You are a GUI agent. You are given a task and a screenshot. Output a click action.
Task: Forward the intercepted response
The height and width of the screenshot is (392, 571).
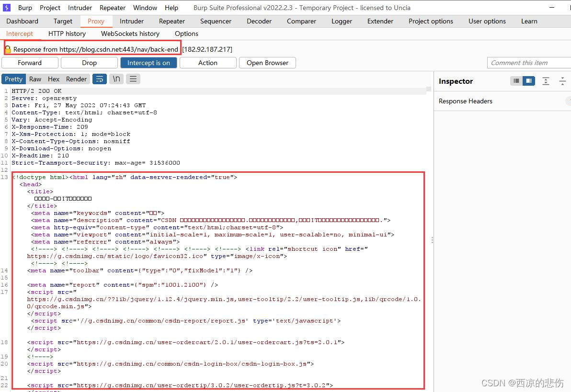coord(30,63)
